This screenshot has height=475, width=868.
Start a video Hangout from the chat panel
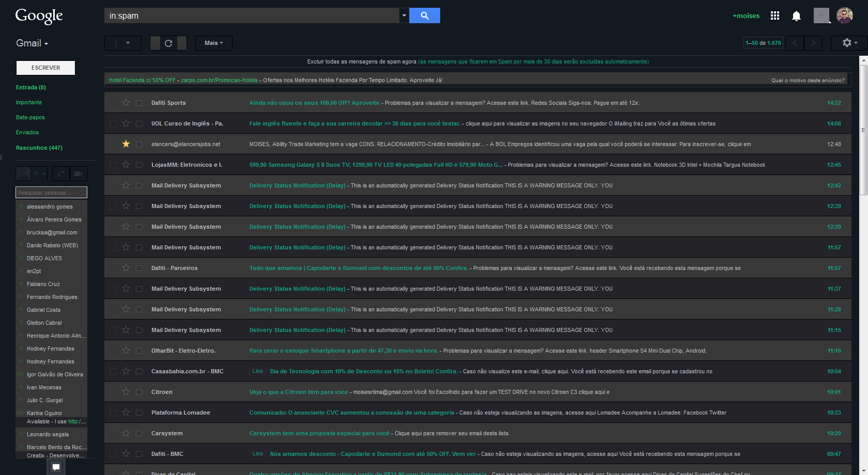tap(79, 174)
